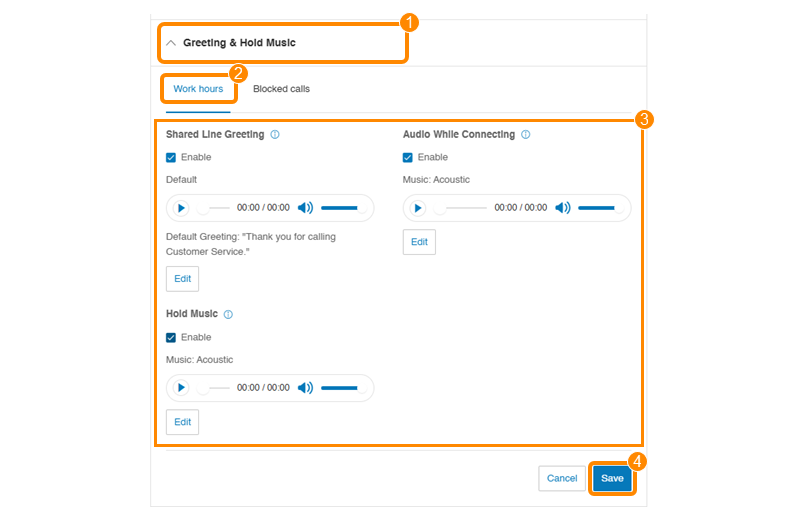Viewport: 800px width, 522px height.
Task: Open the Shared Line Greeting info icon
Action: (x=275, y=134)
